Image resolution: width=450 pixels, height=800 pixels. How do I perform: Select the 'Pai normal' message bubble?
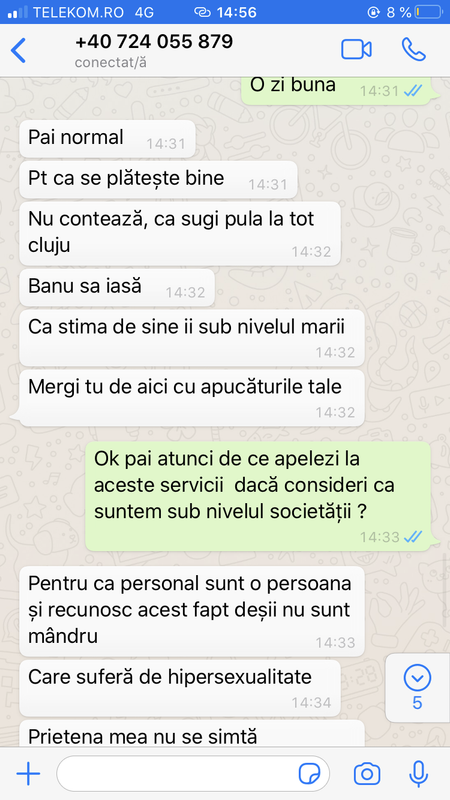(x=107, y=139)
